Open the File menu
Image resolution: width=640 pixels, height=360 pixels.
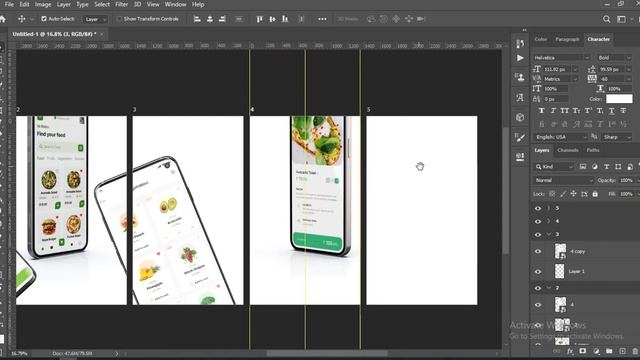9,4
